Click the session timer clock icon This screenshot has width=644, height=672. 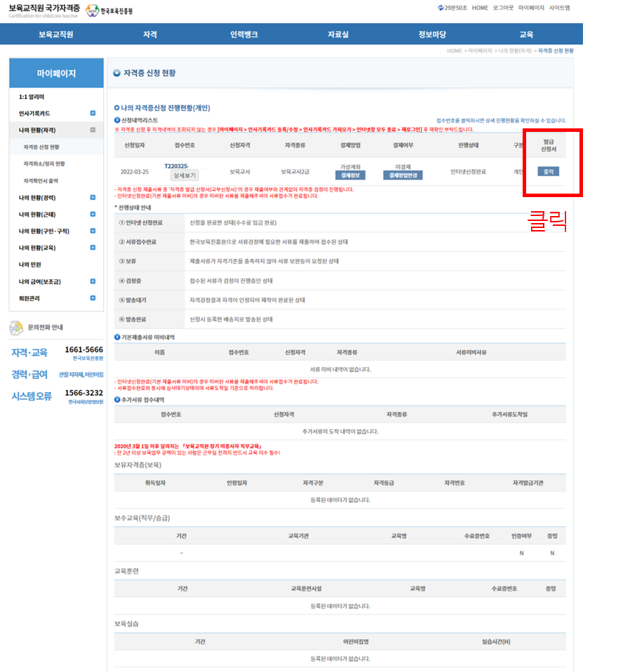pyautogui.click(x=440, y=8)
